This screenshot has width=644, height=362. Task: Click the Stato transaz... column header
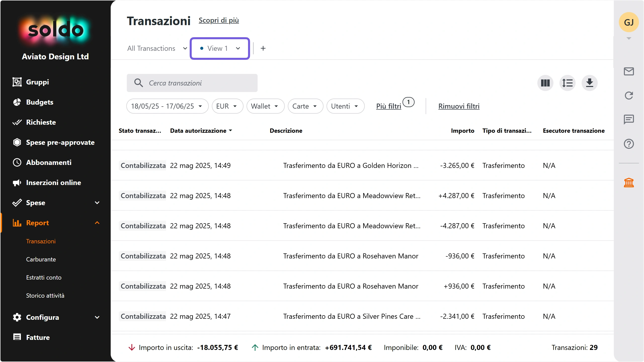point(140,131)
